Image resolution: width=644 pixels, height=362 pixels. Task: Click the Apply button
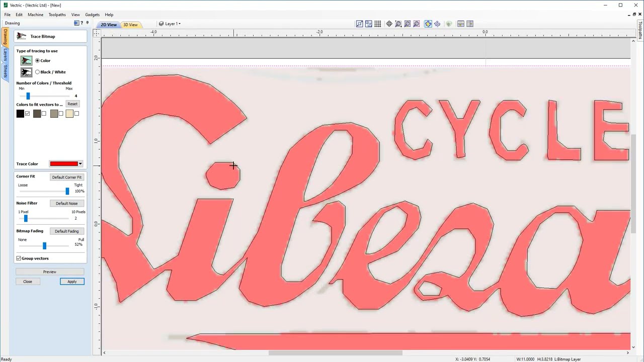(x=72, y=282)
